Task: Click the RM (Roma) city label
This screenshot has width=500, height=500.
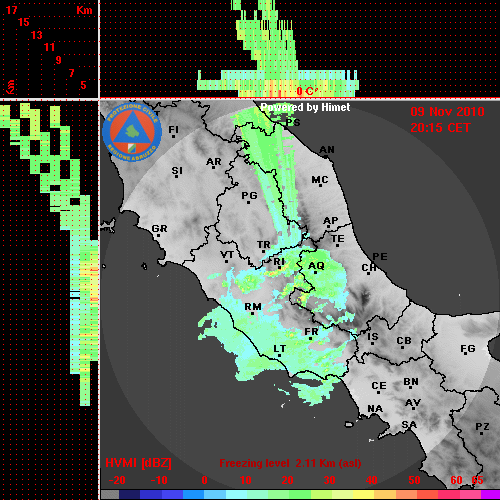Action: (x=253, y=307)
